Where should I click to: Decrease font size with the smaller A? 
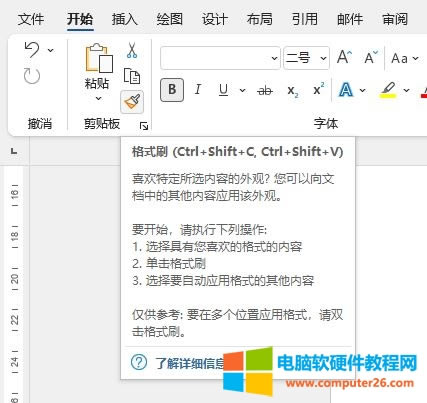(371, 57)
